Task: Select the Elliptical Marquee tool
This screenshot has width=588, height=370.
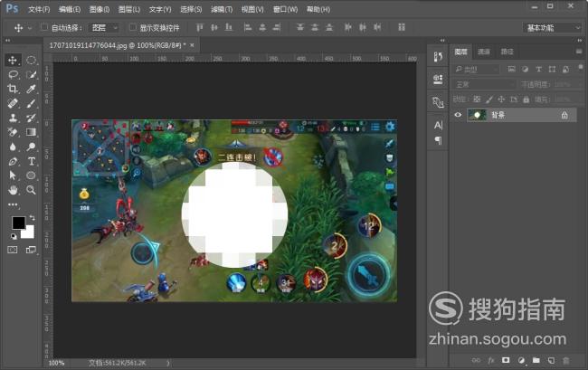Action: (31, 61)
